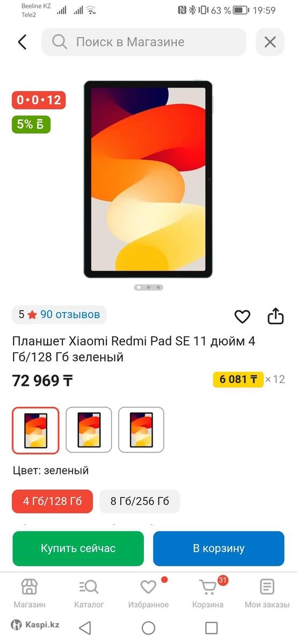Add product to favorites with heart icon

click(x=242, y=317)
